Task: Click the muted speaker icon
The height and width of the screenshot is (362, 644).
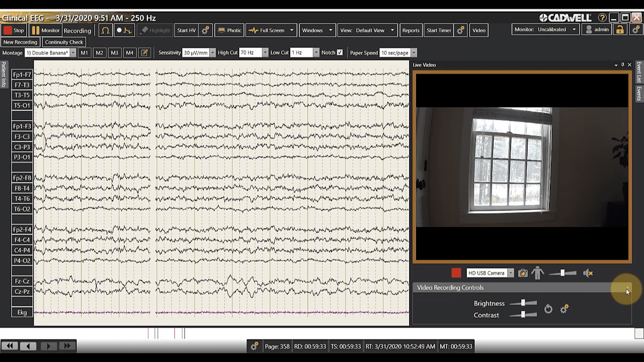Action: [588, 273]
